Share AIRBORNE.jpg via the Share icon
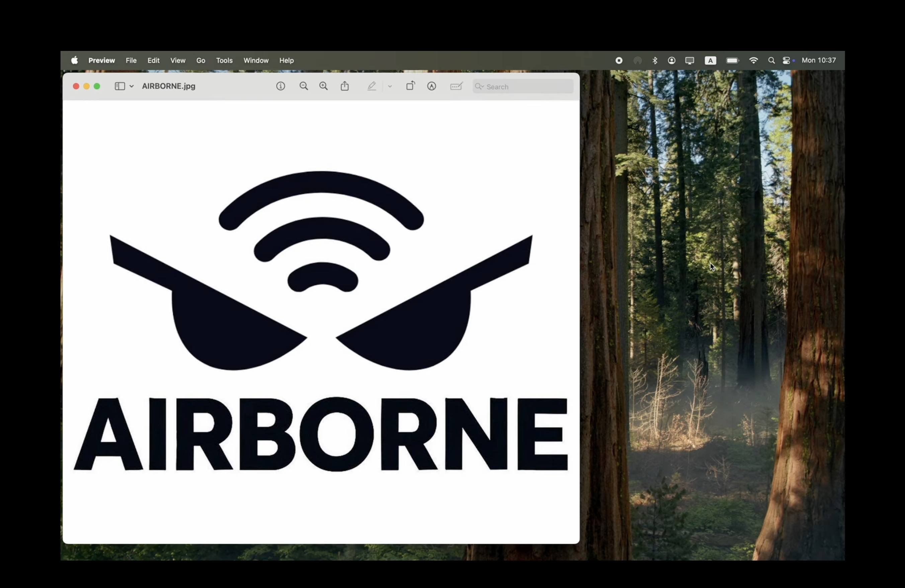Screen dimensions: 905x588 (344, 86)
